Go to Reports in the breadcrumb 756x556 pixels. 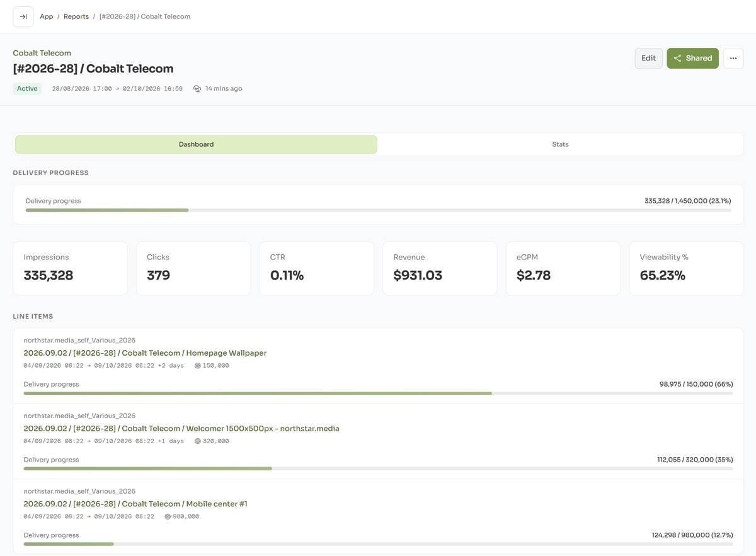pyautogui.click(x=76, y=16)
